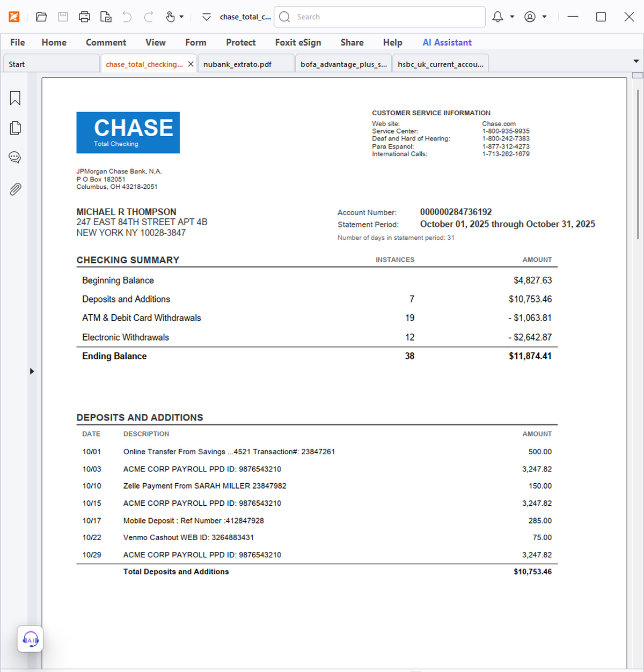Viewport: 644px width, 672px height.
Task: Open the View ribbon tab
Action: click(x=156, y=42)
